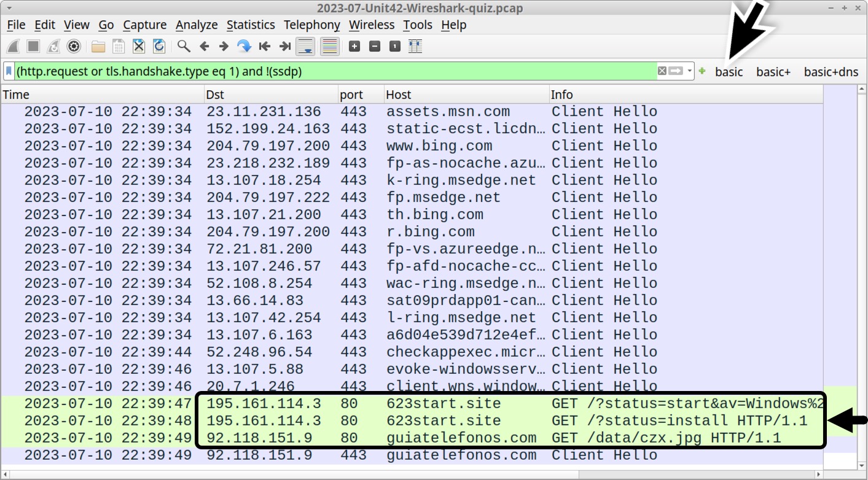Open the Analyze menu
868x480 pixels.
(197, 25)
